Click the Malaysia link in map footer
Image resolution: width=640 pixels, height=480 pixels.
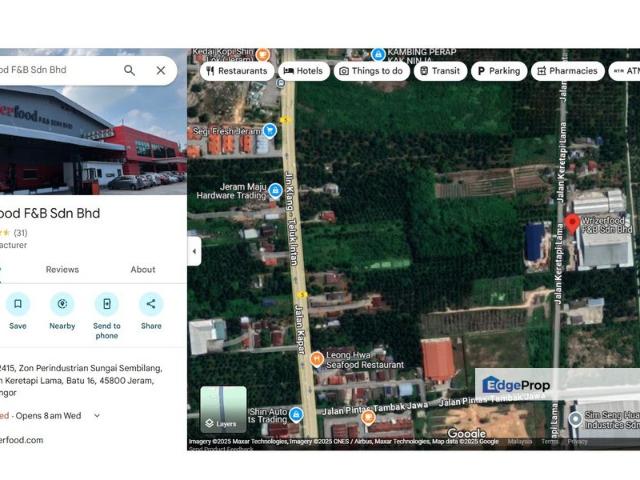(x=520, y=442)
